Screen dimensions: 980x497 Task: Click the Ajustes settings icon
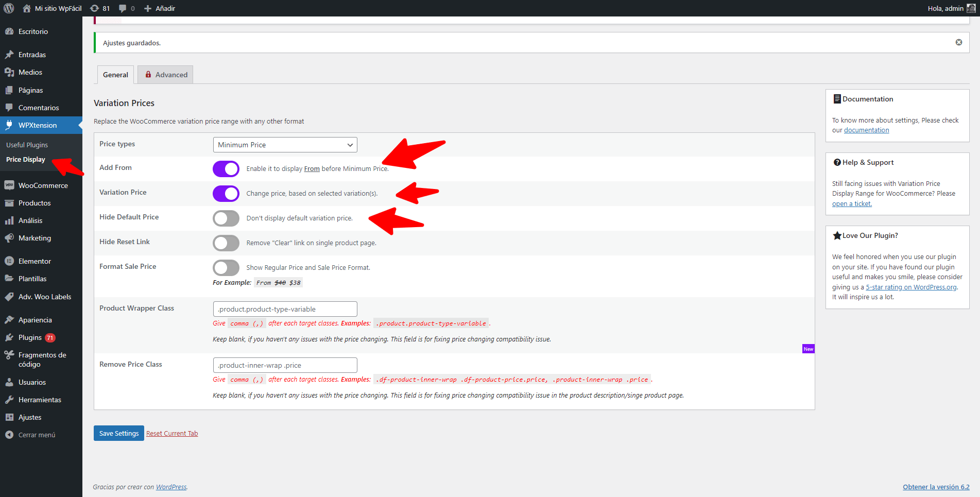(9, 417)
